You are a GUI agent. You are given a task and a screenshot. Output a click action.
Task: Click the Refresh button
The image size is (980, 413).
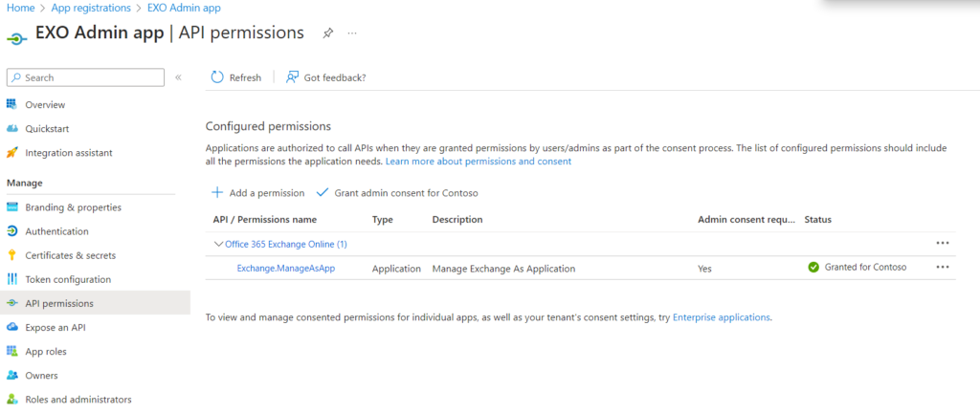click(236, 77)
